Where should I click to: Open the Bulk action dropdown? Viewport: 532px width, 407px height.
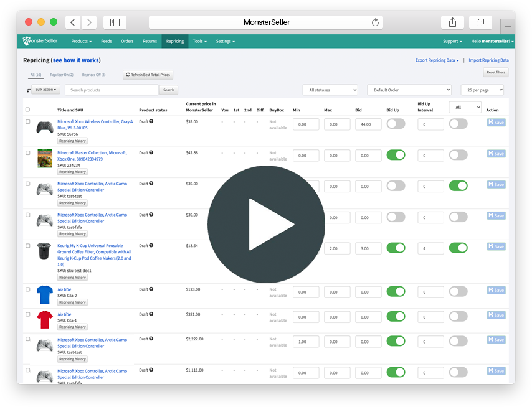coord(45,90)
